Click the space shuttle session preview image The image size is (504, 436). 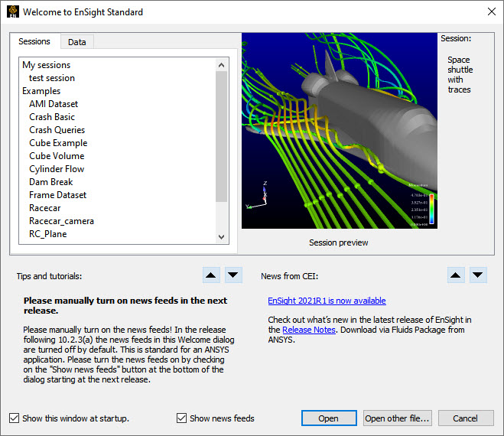pos(340,131)
